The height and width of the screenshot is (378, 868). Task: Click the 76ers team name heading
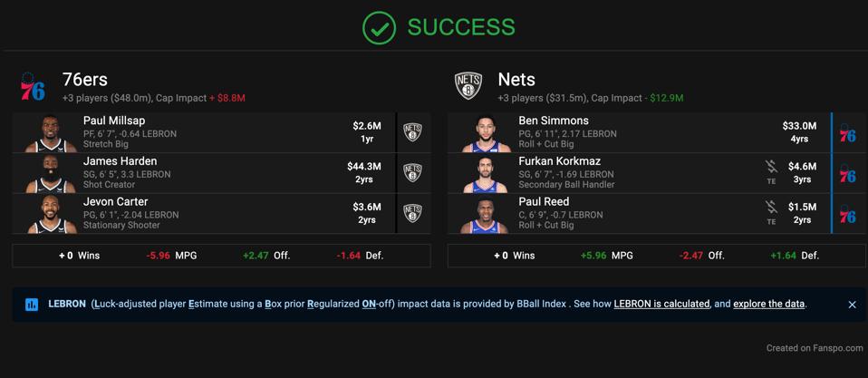pyautogui.click(x=85, y=80)
